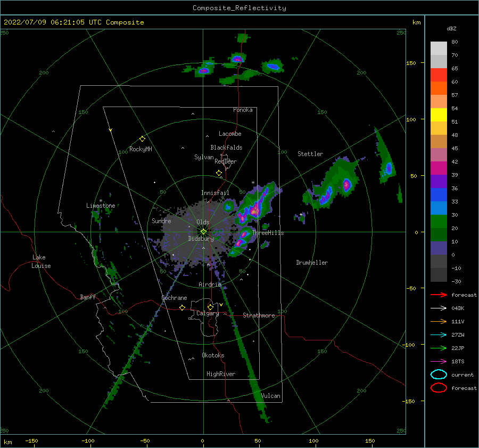Select the 65 dBZ red swatch
The height and width of the screenshot is (448, 479).
[439, 75]
